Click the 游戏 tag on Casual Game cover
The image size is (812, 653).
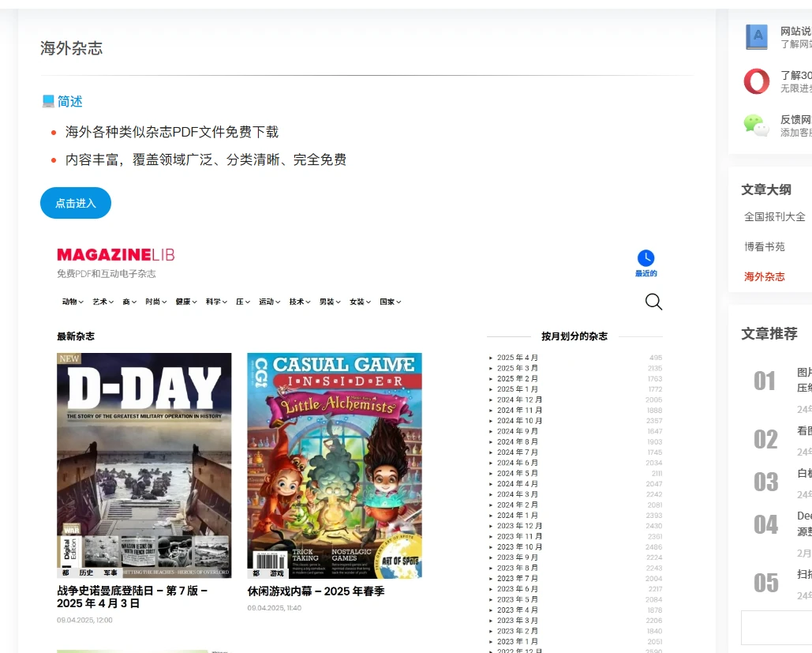coord(276,573)
